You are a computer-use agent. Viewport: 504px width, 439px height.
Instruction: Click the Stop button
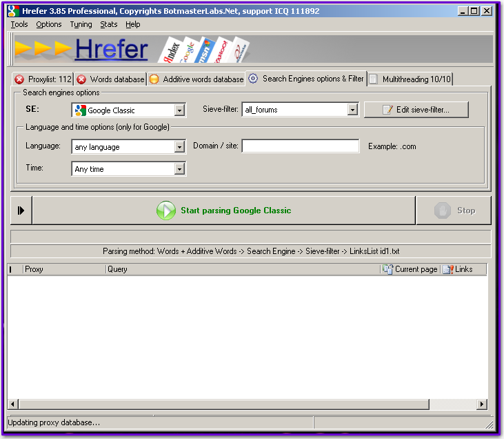tap(454, 211)
